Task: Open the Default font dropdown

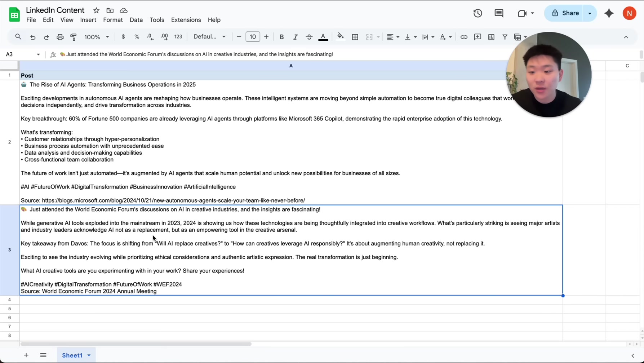Action: pos(209,37)
